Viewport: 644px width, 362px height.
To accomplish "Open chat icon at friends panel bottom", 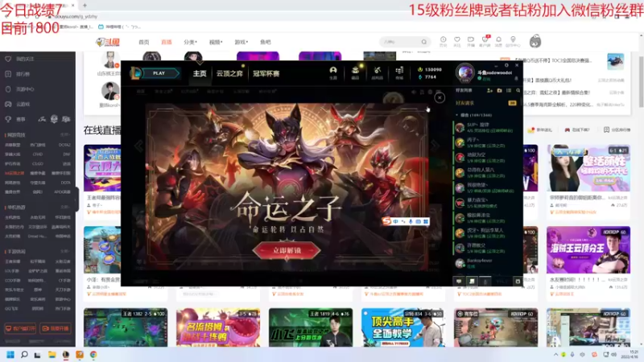I will [x=459, y=281].
